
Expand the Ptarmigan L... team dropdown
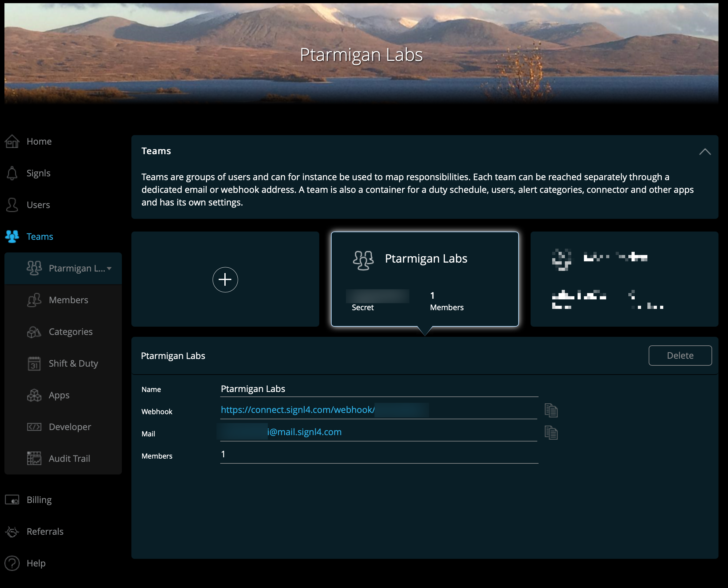[109, 269]
